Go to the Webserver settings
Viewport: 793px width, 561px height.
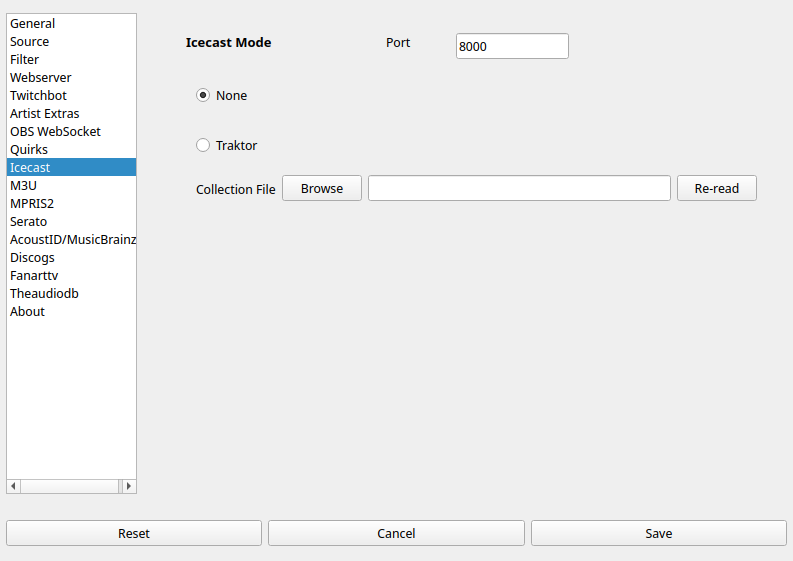(x=41, y=78)
